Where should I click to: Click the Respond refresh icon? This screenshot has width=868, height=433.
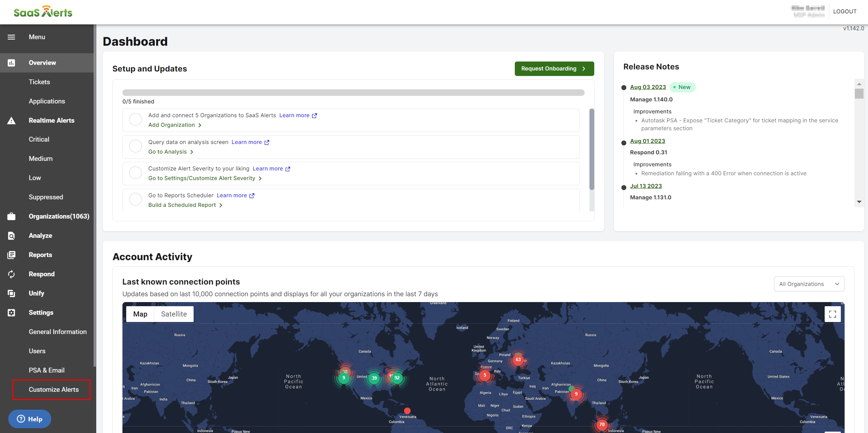[x=11, y=274]
